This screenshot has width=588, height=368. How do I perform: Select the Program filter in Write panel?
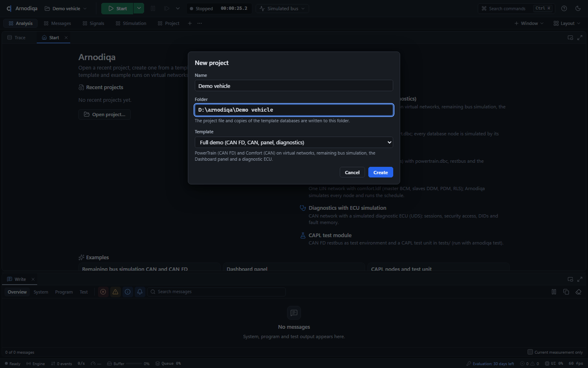[64, 292]
